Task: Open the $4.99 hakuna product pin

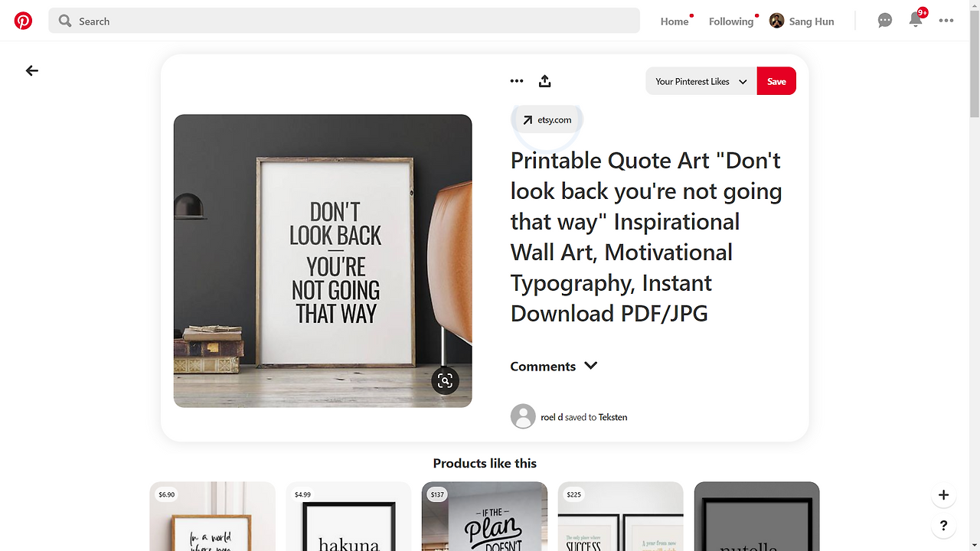Action: (x=348, y=517)
